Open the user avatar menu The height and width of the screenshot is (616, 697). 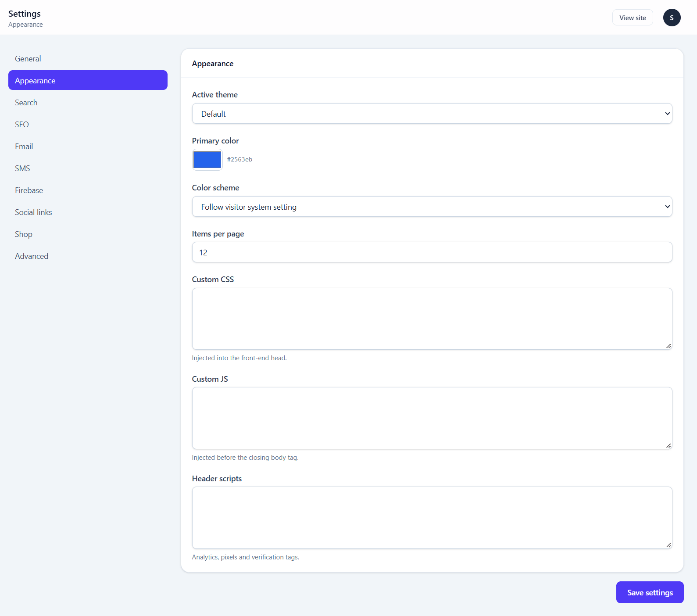(672, 18)
